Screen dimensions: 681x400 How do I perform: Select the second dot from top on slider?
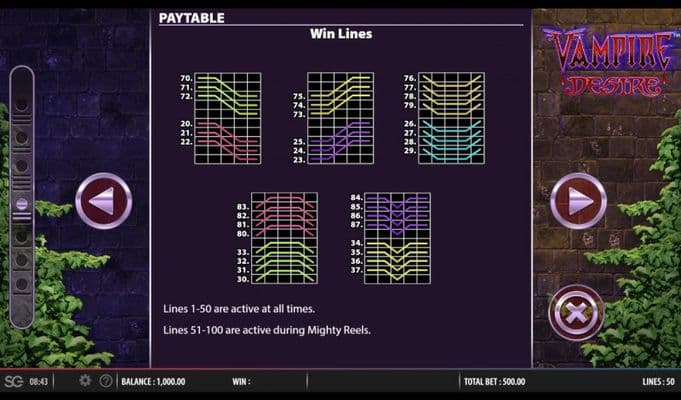click(x=22, y=135)
